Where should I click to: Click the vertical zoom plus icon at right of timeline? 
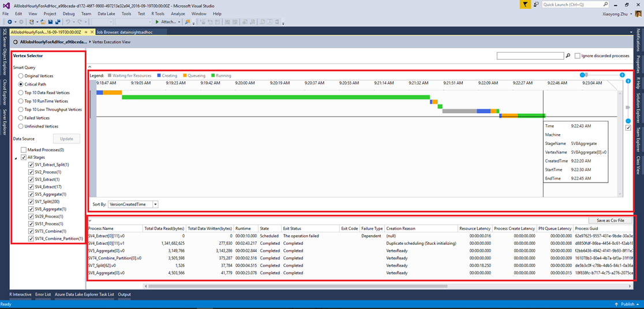628,81
